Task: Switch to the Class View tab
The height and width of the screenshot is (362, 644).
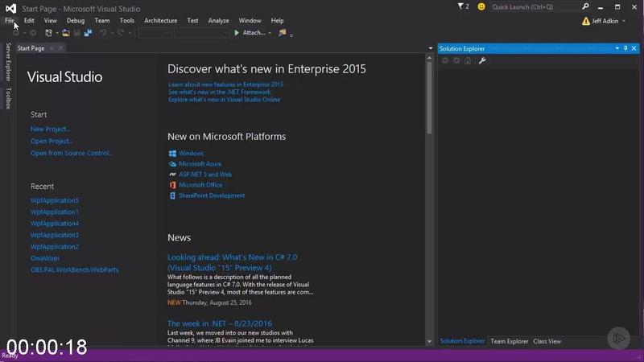Action: [x=547, y=341]
